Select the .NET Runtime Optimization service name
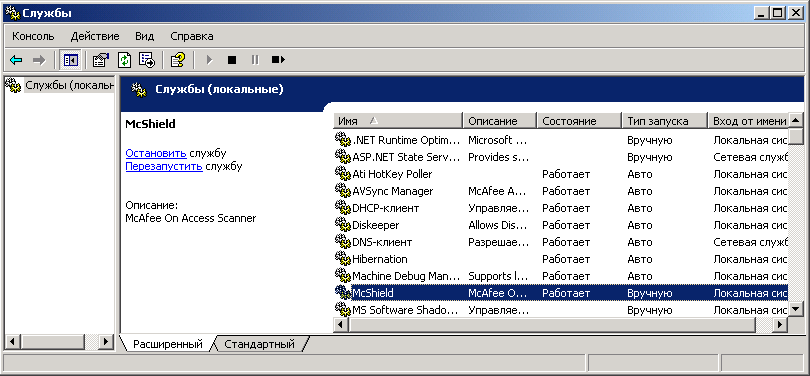Image resolution: width=810 pixels, height=376 pixels. pos(406,140)
